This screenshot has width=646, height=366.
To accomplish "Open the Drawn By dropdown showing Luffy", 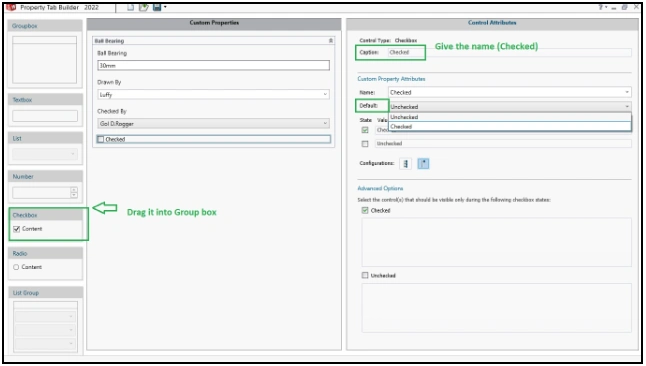I will coord(213,94).
